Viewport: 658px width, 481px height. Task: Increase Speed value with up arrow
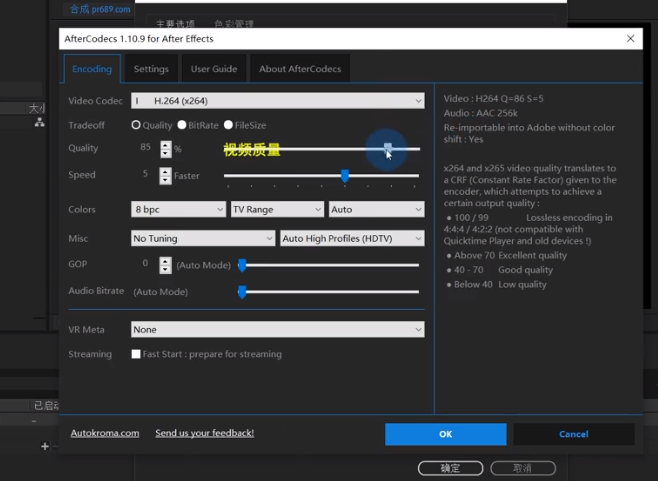(166, 172)
